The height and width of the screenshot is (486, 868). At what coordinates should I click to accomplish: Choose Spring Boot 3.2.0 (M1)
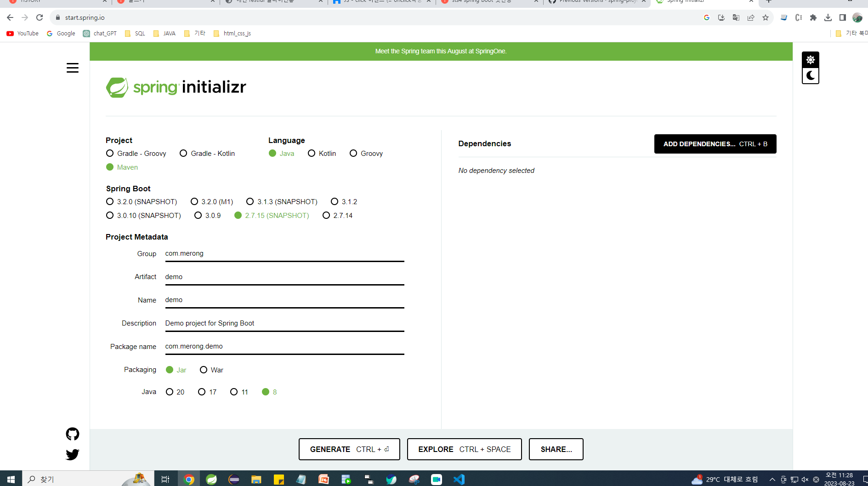(212, 201)
